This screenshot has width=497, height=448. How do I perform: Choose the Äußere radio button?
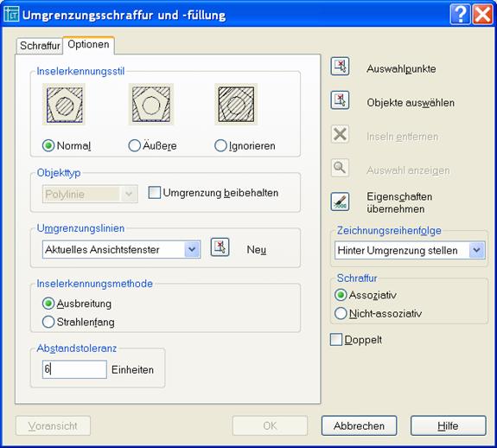pos(134,145)
